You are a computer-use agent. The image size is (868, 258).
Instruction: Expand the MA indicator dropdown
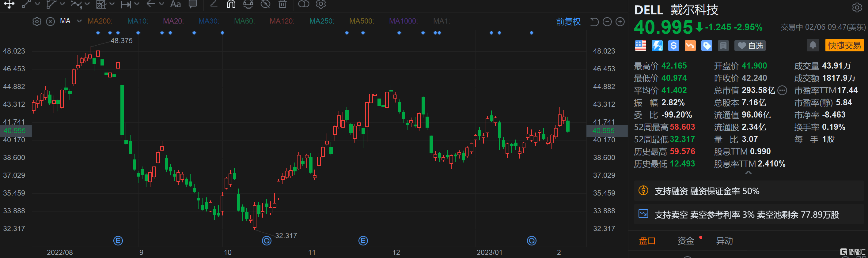(79, 21)
